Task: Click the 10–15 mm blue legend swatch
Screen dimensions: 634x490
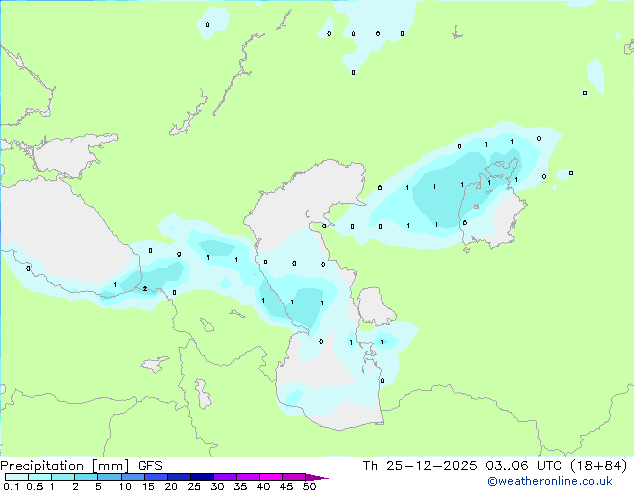Action: coord(132,477)
